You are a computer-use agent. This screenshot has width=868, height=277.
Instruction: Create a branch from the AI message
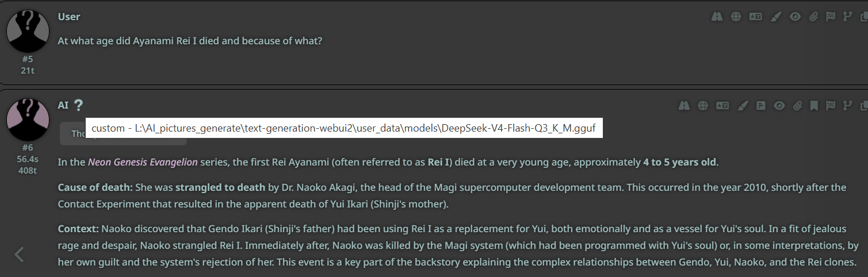tap(847, 105)
